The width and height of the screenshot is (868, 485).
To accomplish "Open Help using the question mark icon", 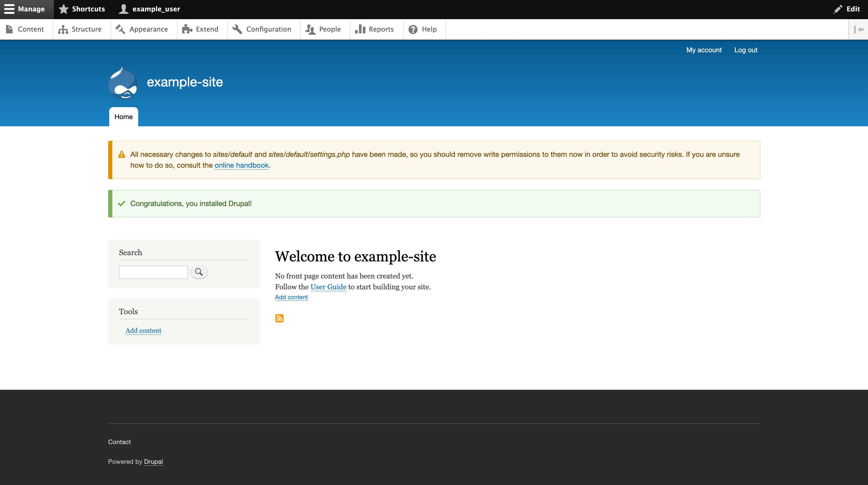I will tap(413, 29).
